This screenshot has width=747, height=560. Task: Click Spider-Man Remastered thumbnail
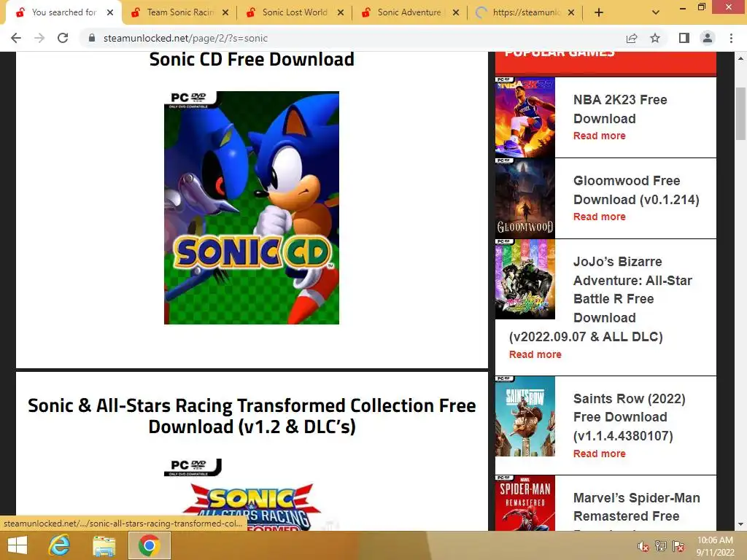coord(525,503)
